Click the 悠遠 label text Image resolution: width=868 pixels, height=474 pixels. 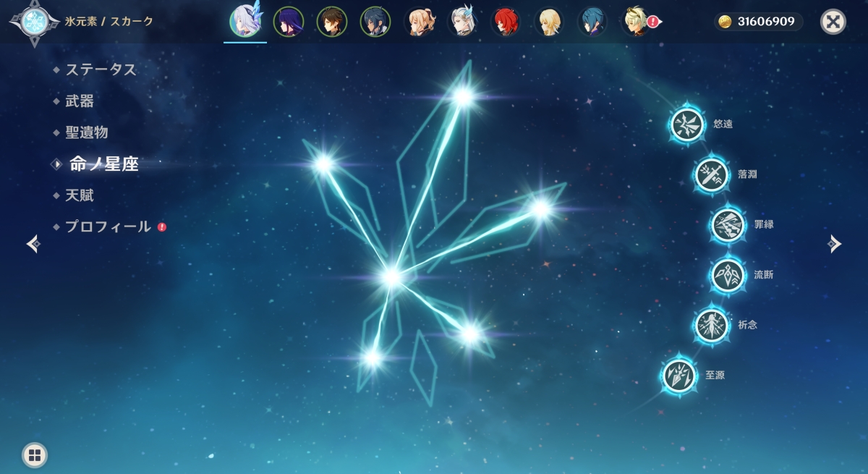pyautogui.click(x=723, y=124)
